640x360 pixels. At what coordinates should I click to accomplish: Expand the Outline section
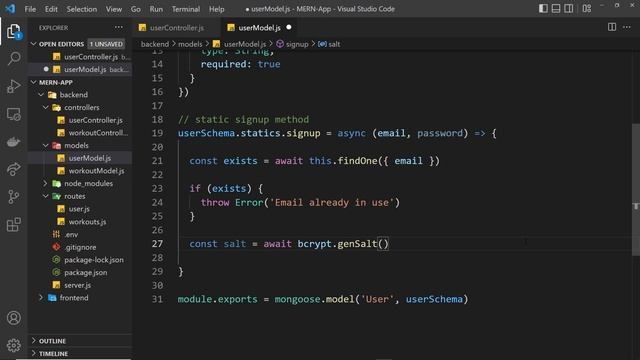pos(80,341)
